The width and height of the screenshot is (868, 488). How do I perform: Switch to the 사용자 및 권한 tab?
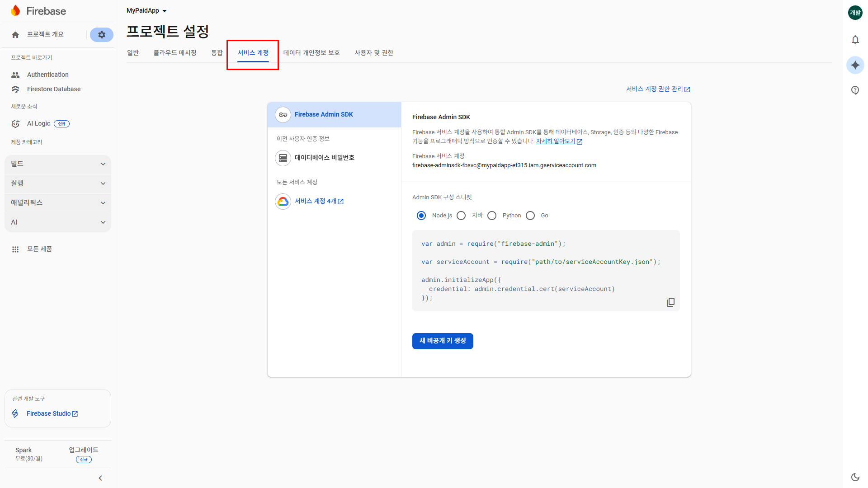coord(373,53)
